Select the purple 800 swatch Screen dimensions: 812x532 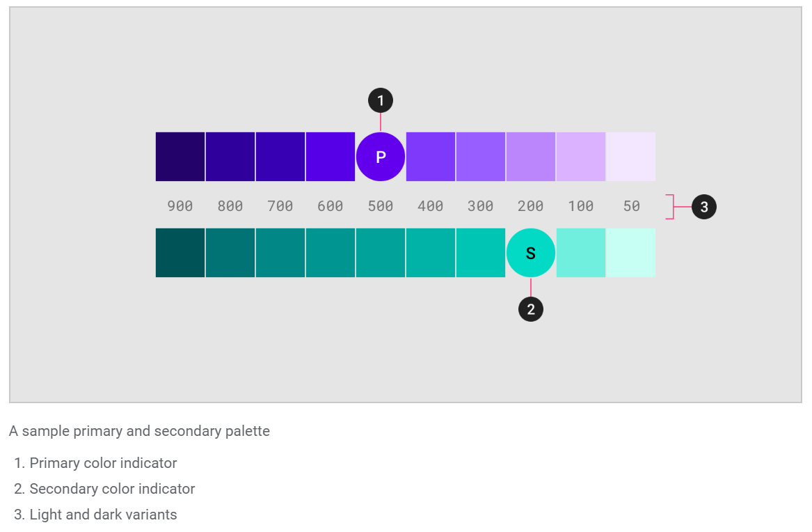pyautogui.click(x=230, y=157)
